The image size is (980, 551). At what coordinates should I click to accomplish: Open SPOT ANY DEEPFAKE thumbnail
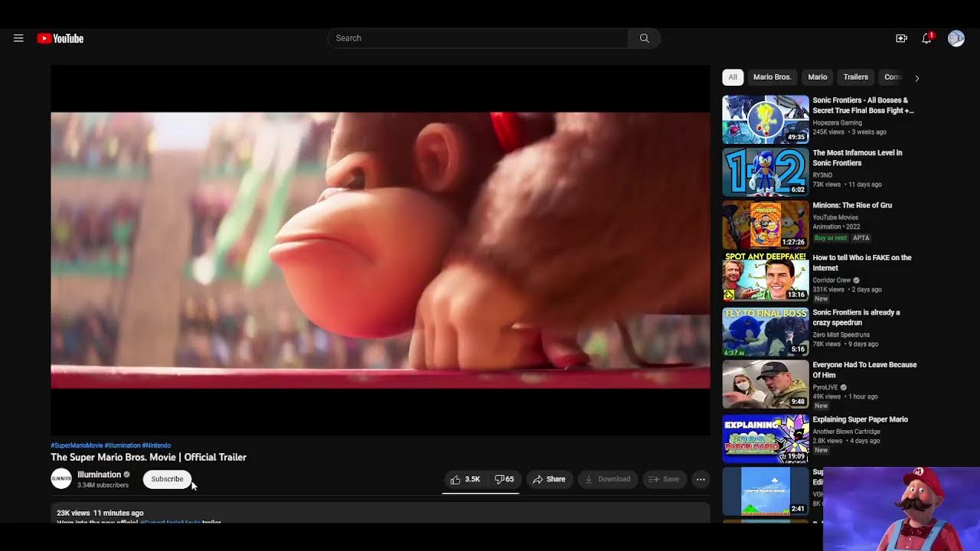766,278
